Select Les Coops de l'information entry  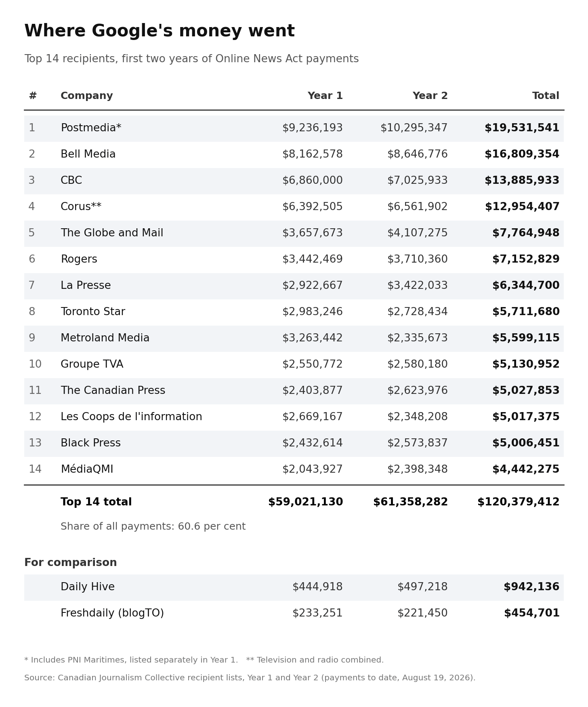tap(131, 417)
